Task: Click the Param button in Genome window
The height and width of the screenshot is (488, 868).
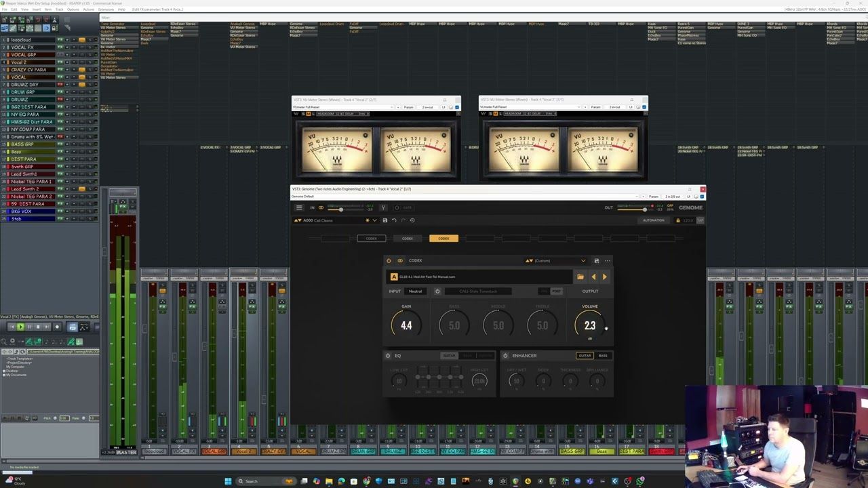Action: [653, 197]
